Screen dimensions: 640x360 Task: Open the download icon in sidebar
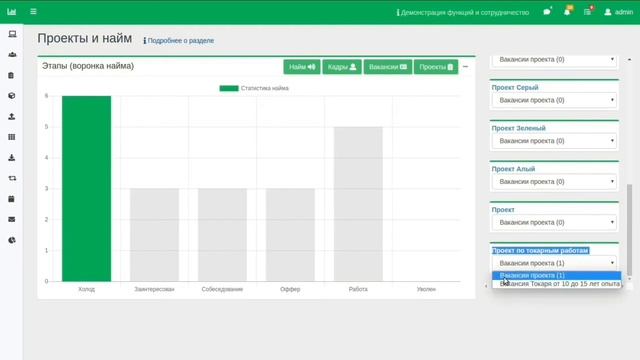12,158
